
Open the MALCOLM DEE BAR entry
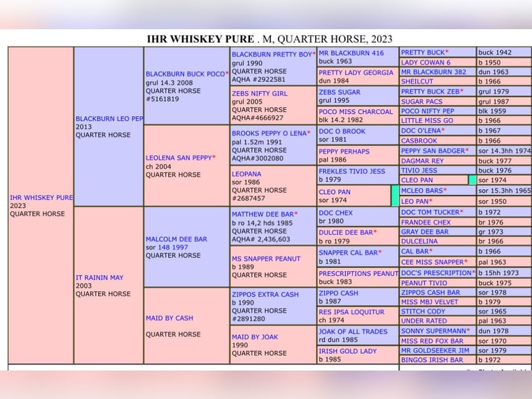176,239
